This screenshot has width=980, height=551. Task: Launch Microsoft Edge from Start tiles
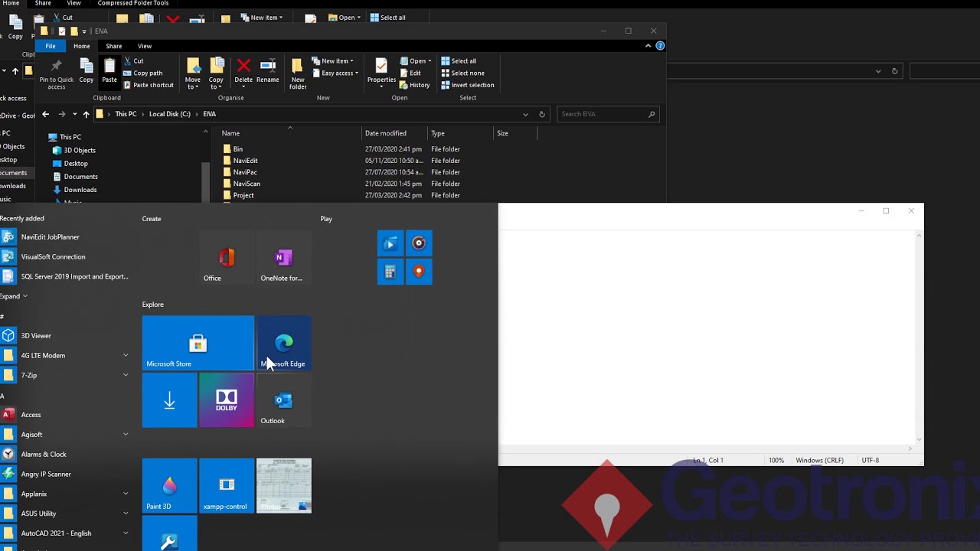coord(283,343)
